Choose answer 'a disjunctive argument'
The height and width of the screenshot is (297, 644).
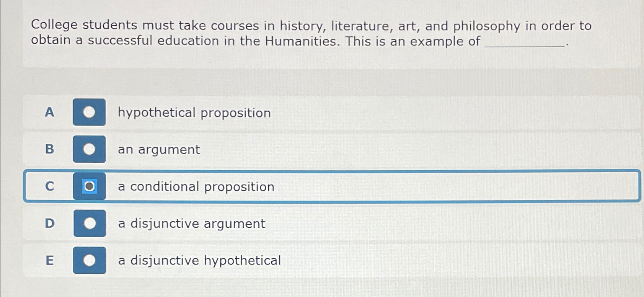(191, 224)
